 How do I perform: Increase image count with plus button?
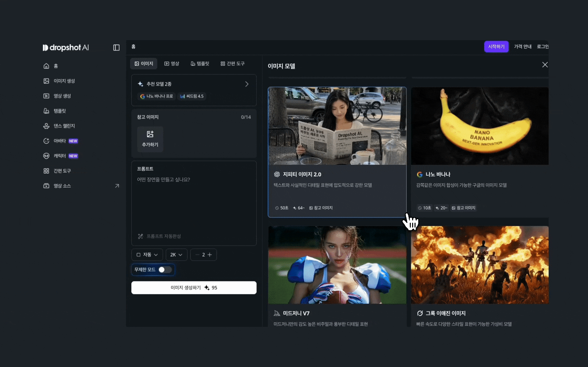click(209, 255)
